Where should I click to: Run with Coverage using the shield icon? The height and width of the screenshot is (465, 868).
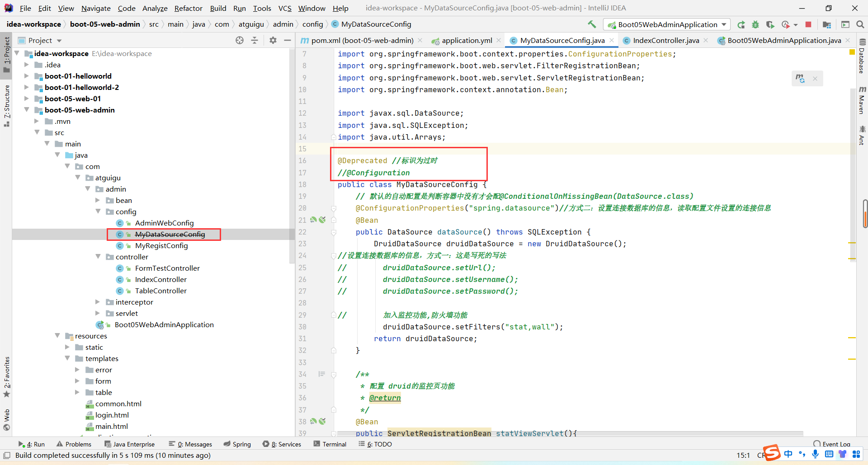770,24
